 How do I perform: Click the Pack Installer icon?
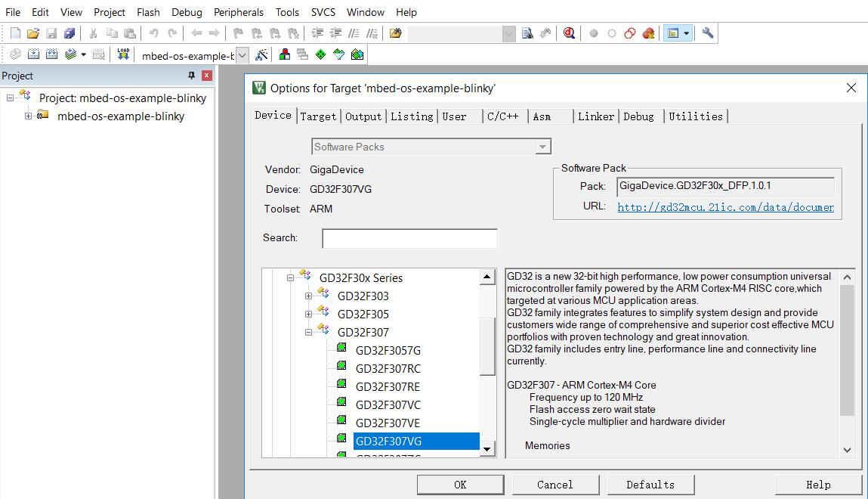pos(357,54)
